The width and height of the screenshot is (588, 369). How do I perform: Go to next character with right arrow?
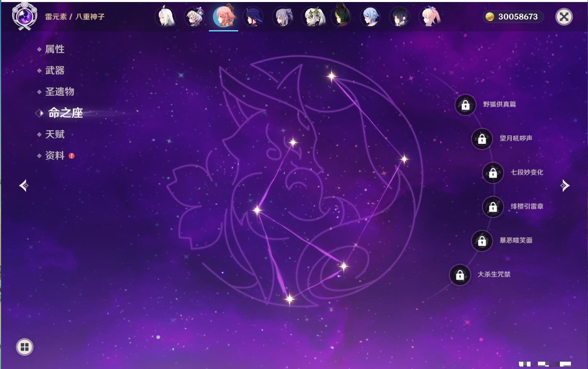tap(565, 186)
